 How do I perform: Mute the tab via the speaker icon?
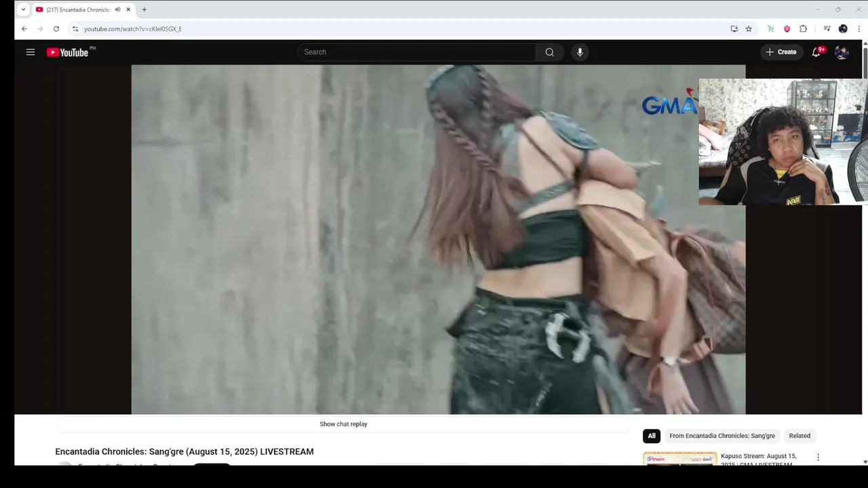pyautogui.click(x=117, y=9)
